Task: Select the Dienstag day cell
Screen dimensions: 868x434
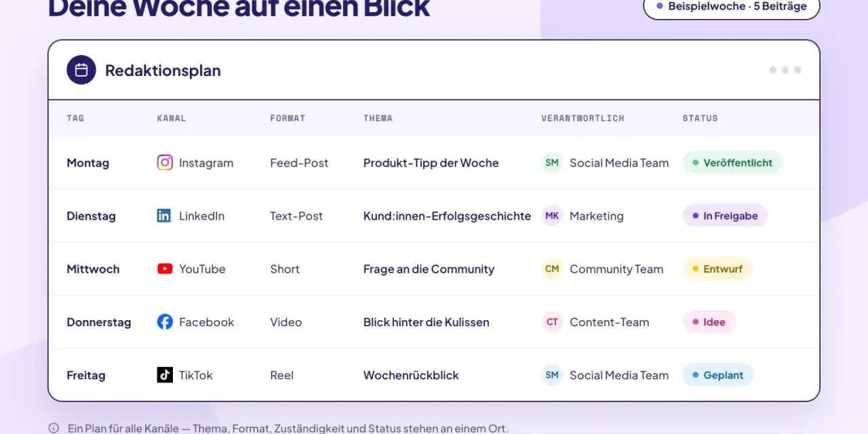Action: click(x=91, y=216)
